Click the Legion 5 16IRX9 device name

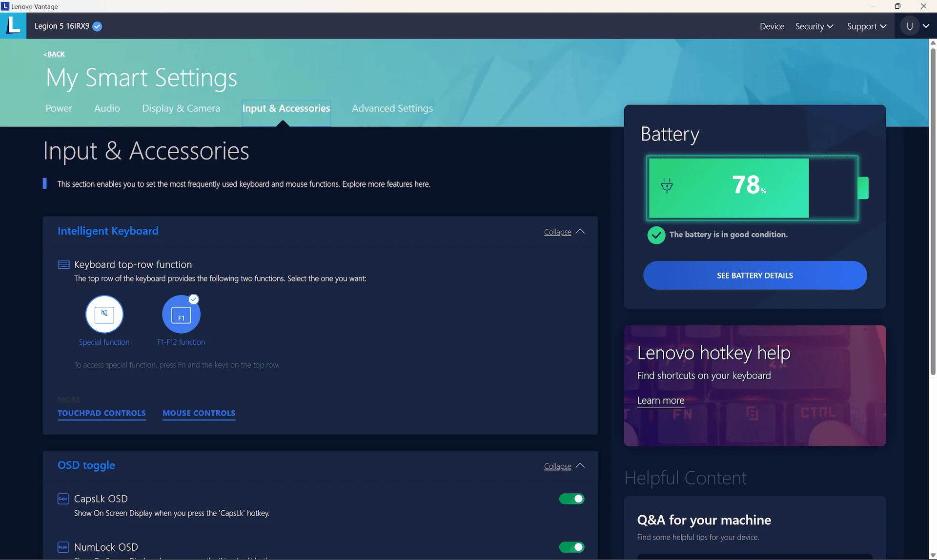(x=62, y=26)
